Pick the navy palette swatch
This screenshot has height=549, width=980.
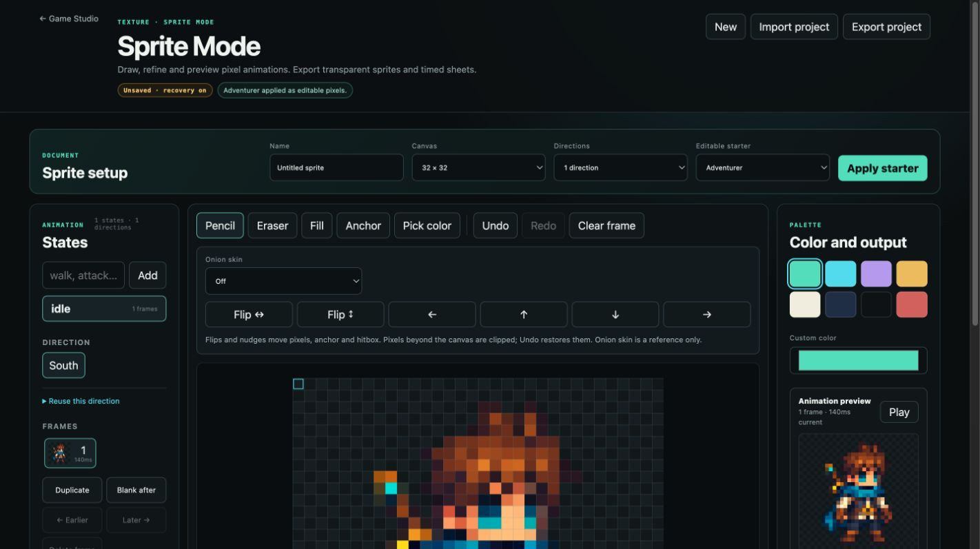[x=841, y=304]
